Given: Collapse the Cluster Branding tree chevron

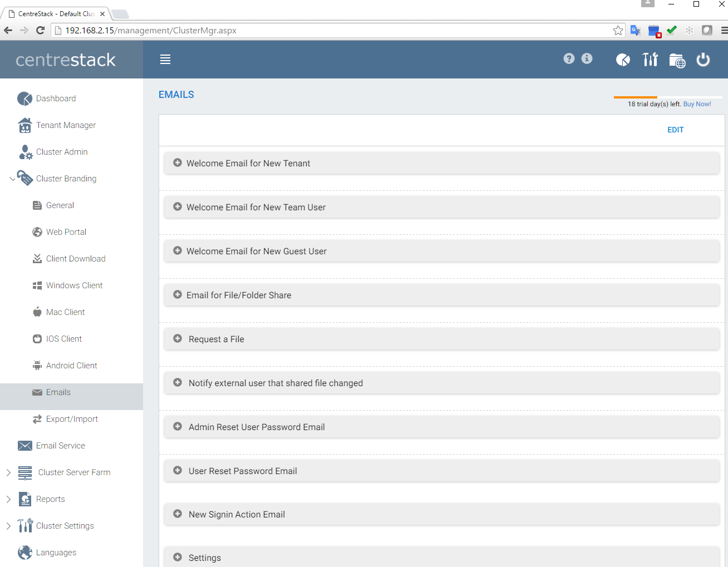Looking at the screenshot, I should (x=12, y=179).
